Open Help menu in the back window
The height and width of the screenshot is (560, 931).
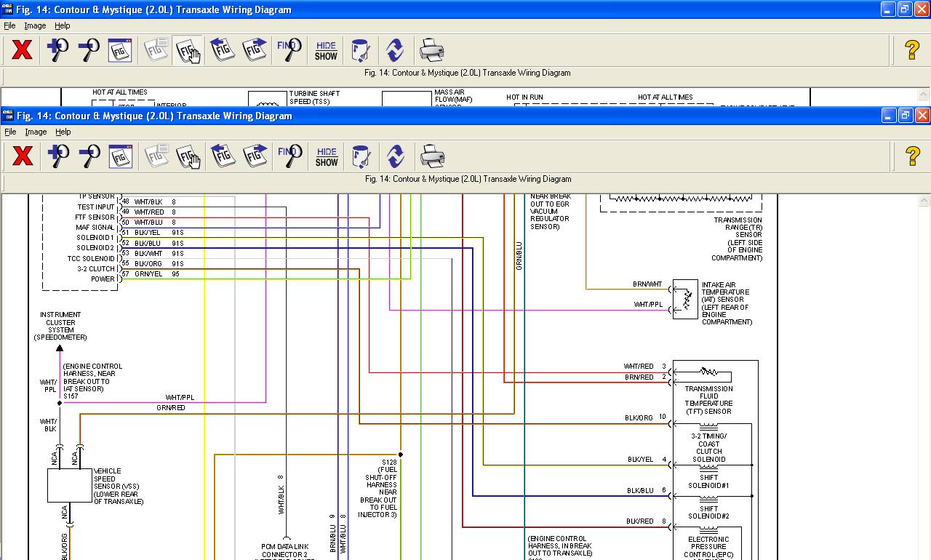[63, 25]
